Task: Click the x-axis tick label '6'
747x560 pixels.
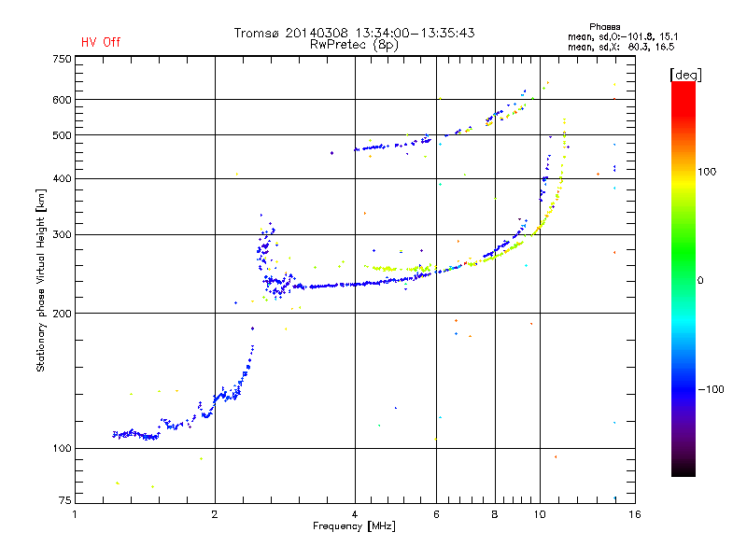Action: pos(436,514)
